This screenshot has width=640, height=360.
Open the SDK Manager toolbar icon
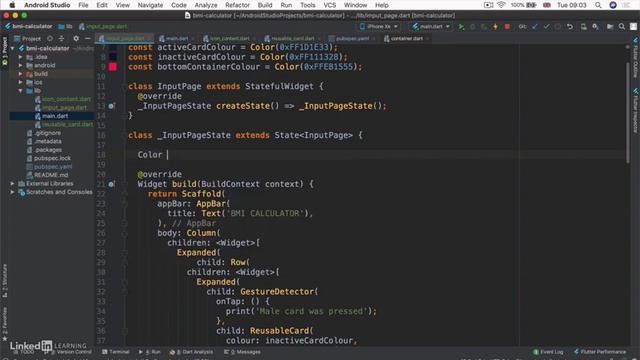[x=596, y=27]
